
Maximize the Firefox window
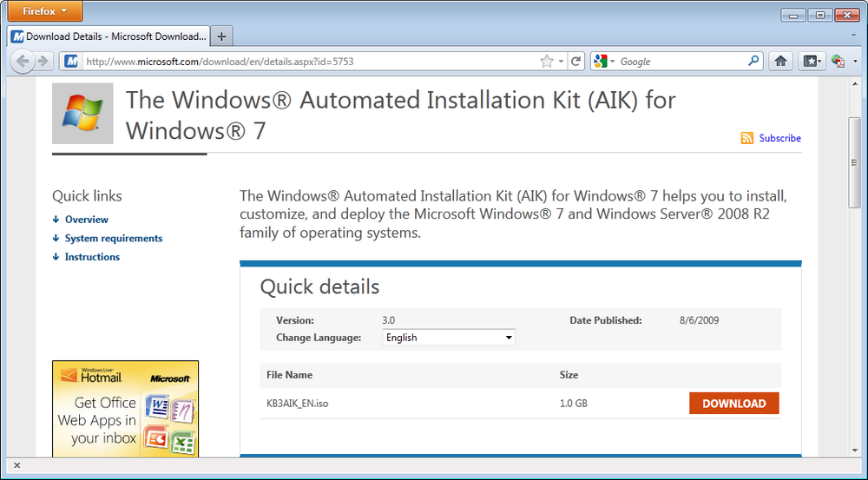[820, 15]
